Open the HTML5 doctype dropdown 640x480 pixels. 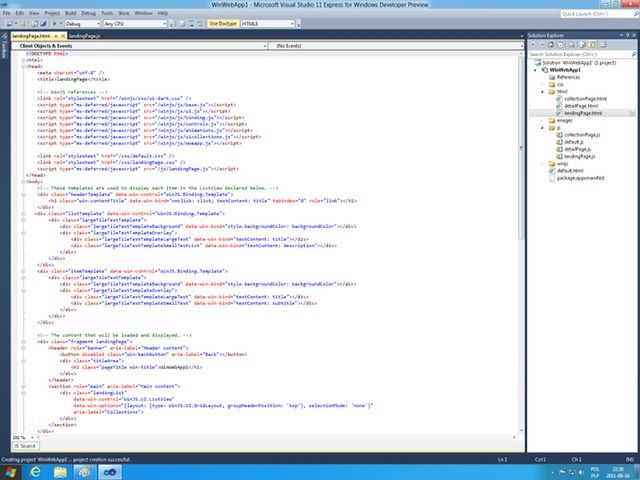[268, 24]
